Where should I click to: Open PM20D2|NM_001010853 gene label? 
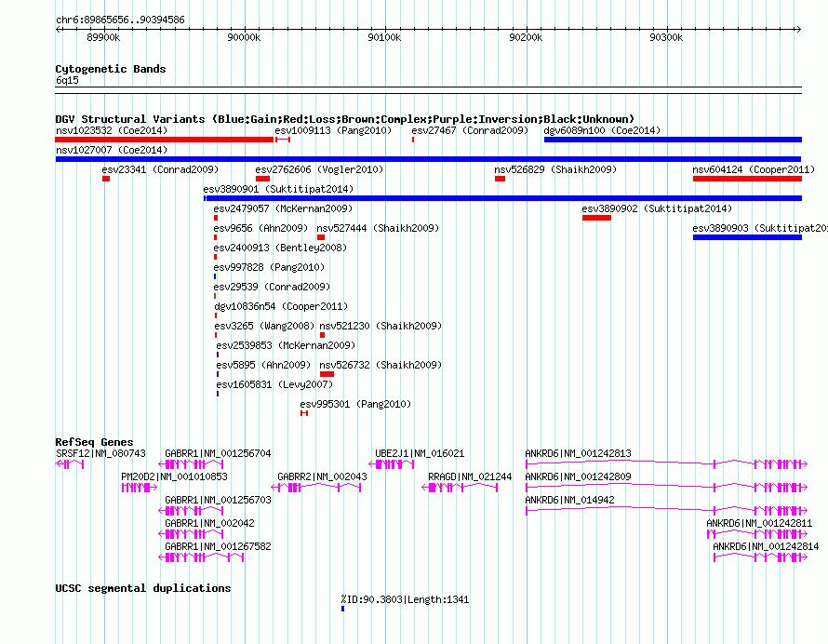[x=174, y=476]
